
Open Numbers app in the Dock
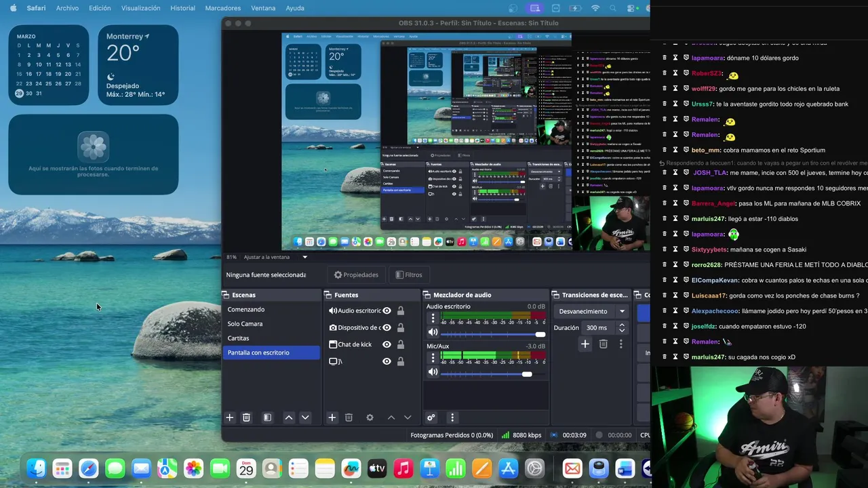click(456, 468)
